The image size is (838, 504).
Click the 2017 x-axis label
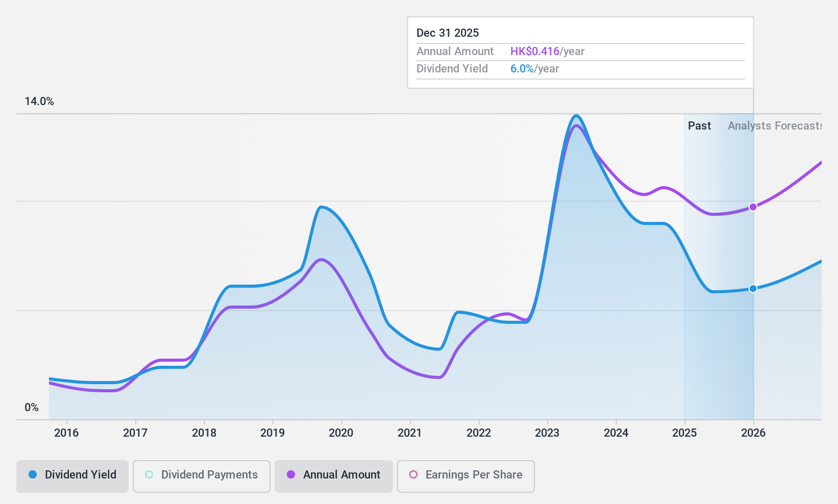click(135, 433)
